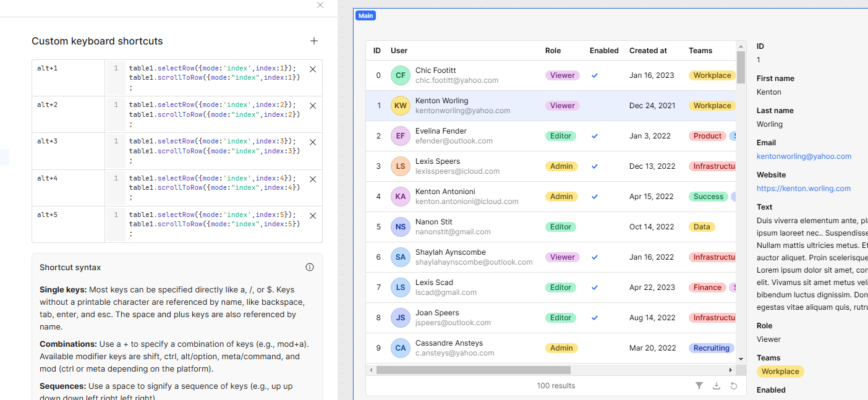The image size is (868, 400).
Task: Select row with lscad@gmail.com
Action: pyautogui.click(x=551, y=287)
